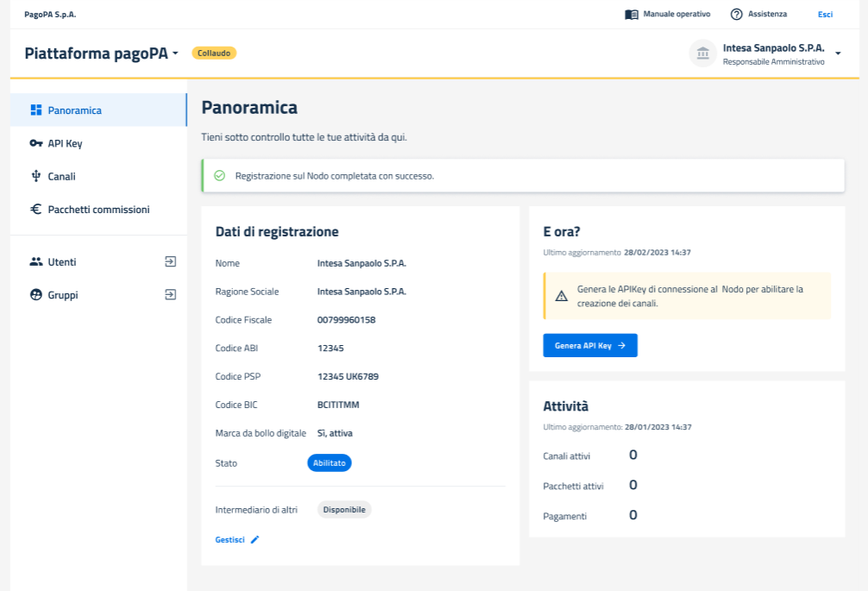The image size is (868, 591).
Task: Click the Gruppi icon in sidebar
Action: tap(36, 294)
